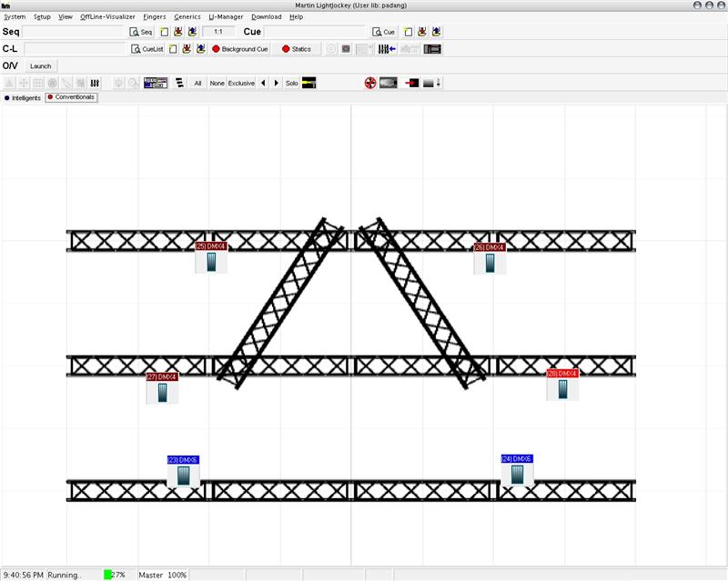Toggle the Background Cue button
Viewport: 728px width, 581px height.
pyautogui.click(x=240, y=49)
